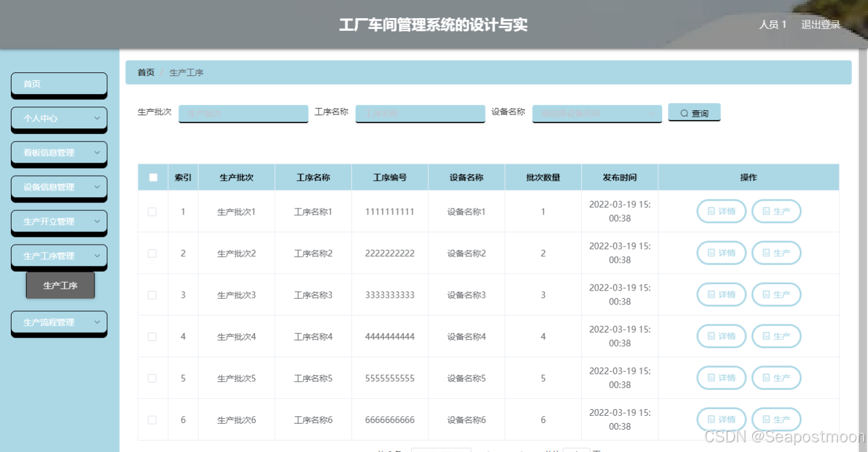Expand the 生产流程管理 chevron

pyautogui.click(x=98, y=322)
